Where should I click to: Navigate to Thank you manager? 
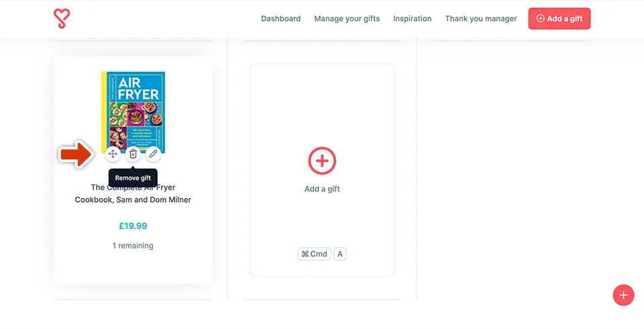tap(481, 19)
